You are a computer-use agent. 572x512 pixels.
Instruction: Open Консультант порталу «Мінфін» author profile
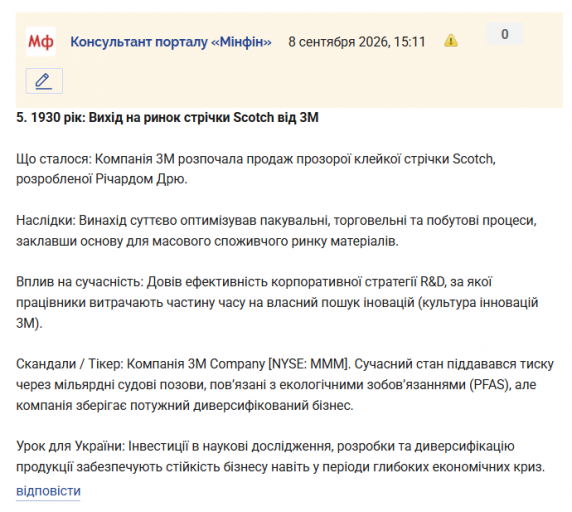171,42
